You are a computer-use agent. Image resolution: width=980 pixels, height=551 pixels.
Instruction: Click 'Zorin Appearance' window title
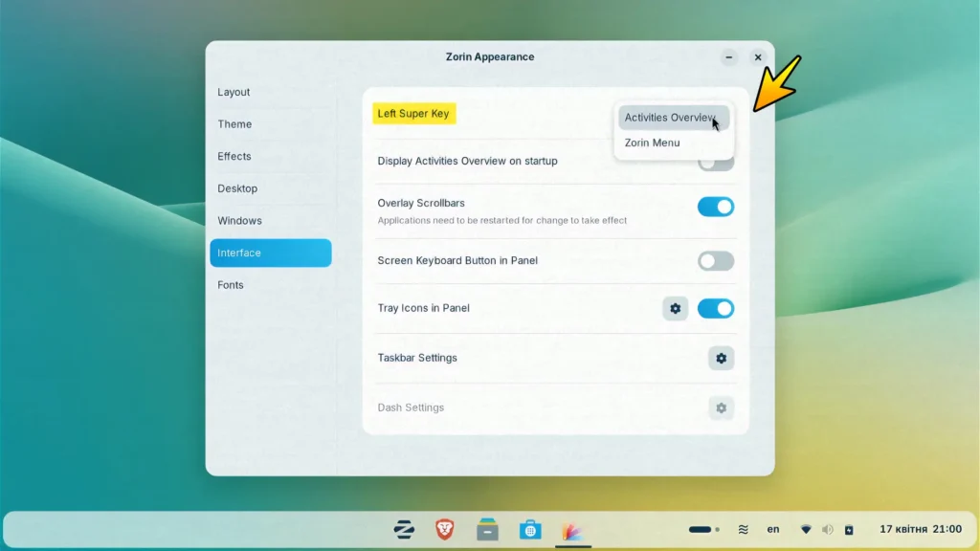click(490, 56)
